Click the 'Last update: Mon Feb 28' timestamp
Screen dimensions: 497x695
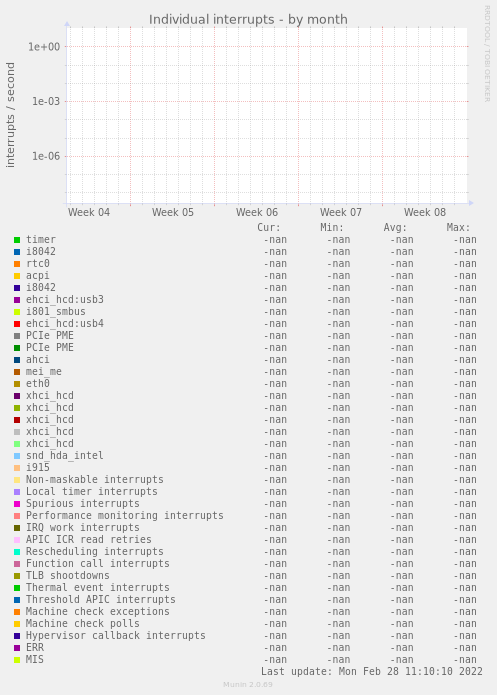[372, 671]
